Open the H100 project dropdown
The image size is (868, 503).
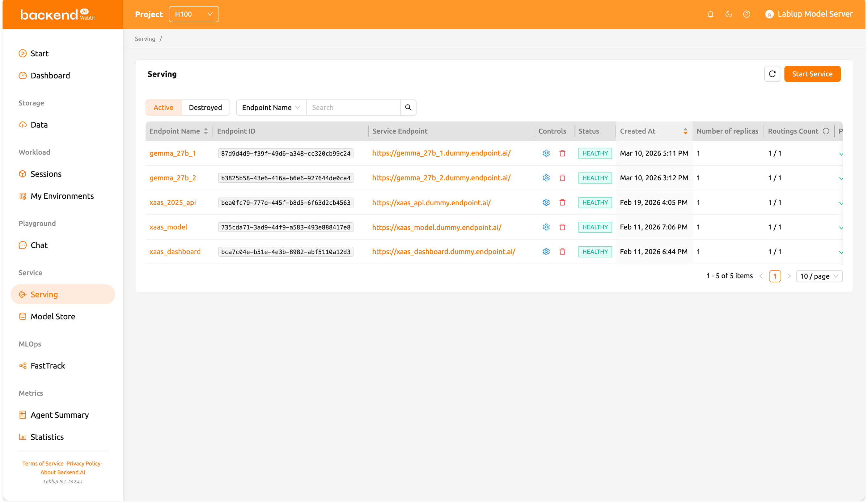click(x=193, y=14)
